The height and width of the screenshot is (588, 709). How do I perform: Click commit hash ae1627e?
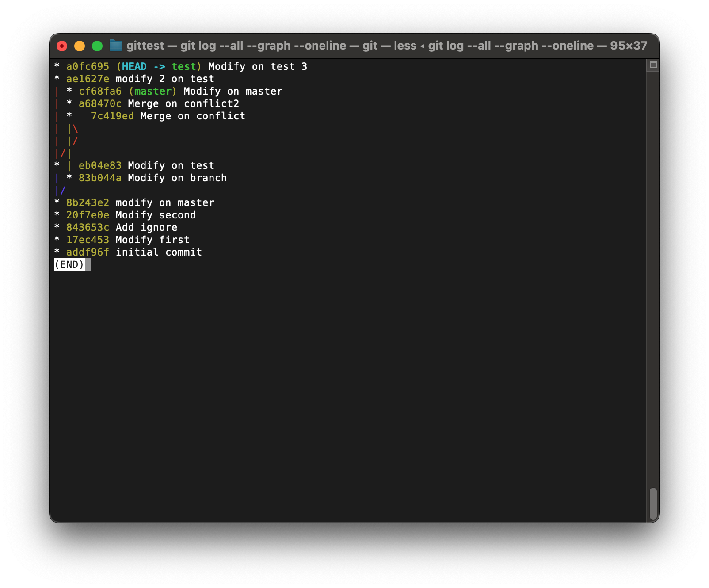(x=88, y=79)
